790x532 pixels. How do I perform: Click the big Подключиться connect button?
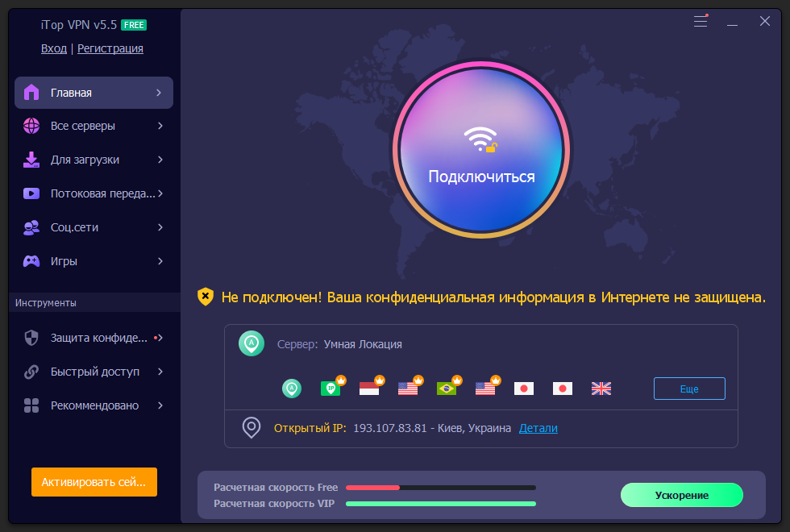[481, 150]
